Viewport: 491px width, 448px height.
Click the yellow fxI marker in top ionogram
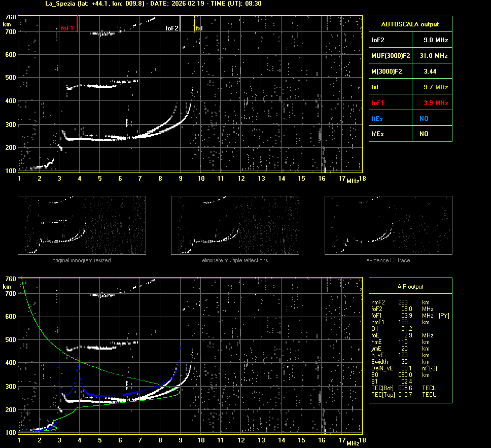pos(195,24)
